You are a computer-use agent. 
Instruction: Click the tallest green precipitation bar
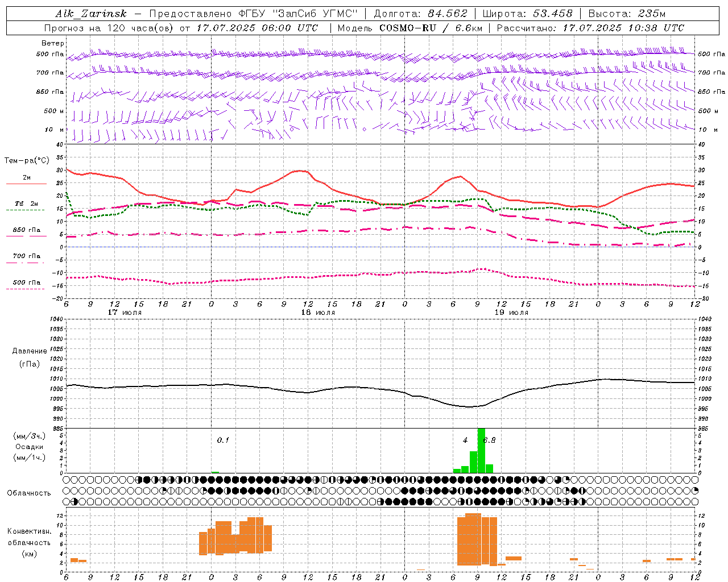(x=481, y=450)
